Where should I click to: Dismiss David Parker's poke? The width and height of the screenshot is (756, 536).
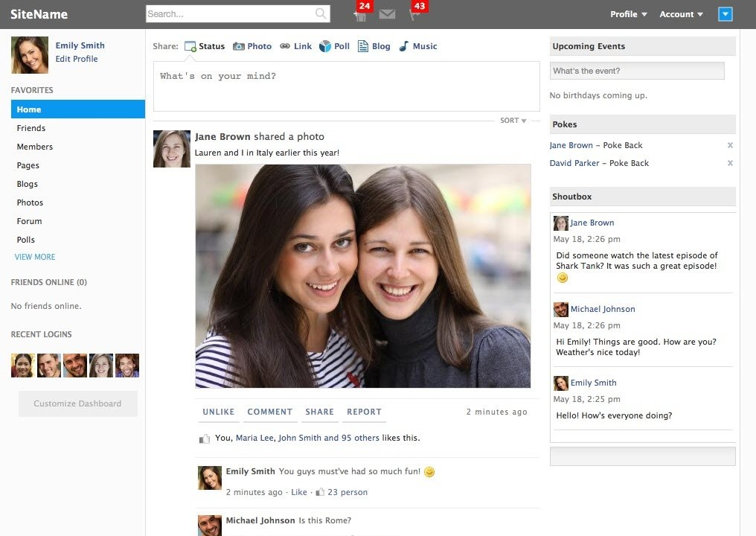click(x=729, y=163)
